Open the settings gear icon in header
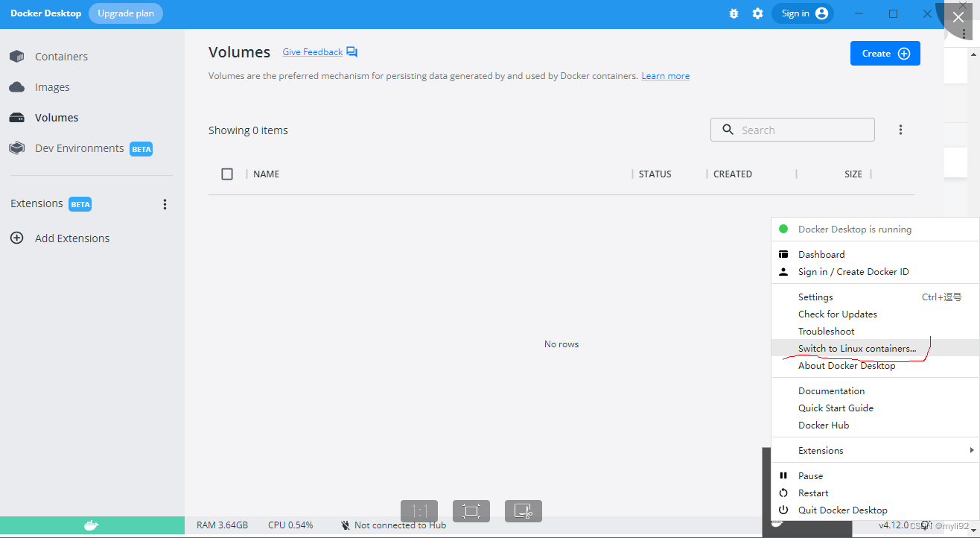The height and width of the screenshot is (538, 980). tap(758, 13)
